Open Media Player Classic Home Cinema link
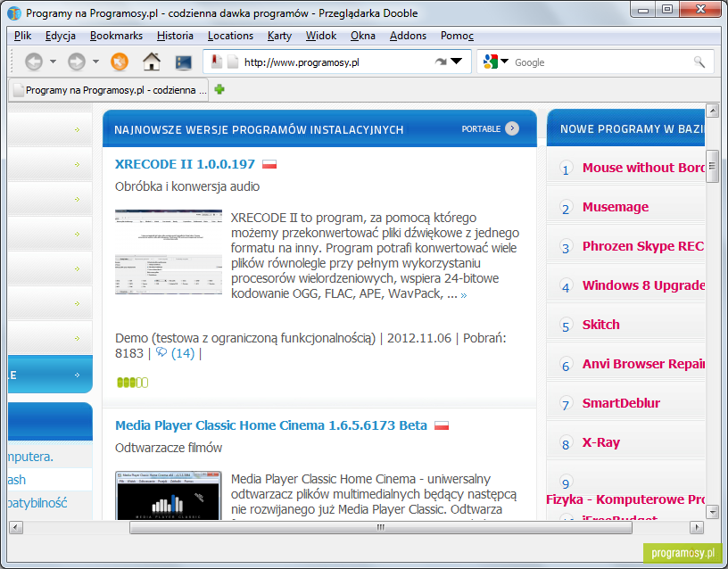This screenshot has width=728, height=569. click(271, 425)
